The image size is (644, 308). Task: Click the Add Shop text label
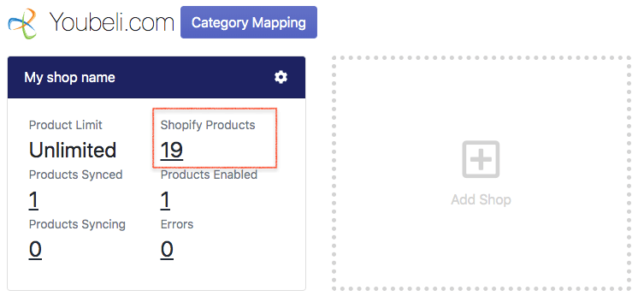tap(481, 200)
